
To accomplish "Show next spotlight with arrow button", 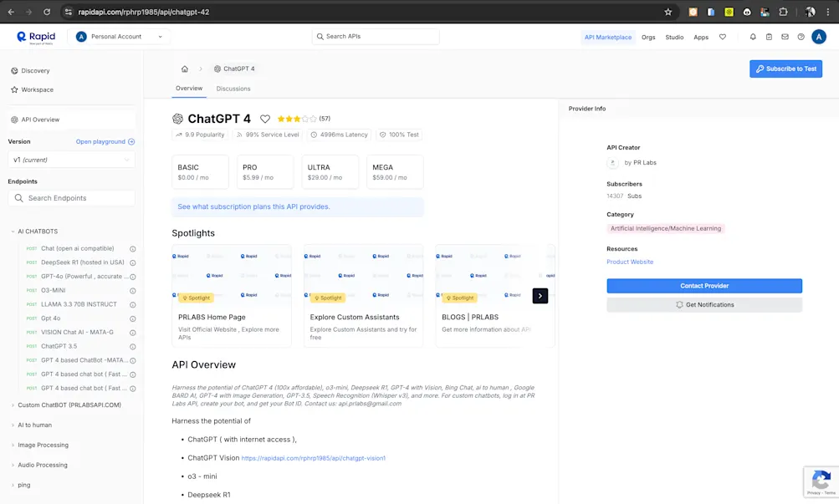I will (540, 296).
